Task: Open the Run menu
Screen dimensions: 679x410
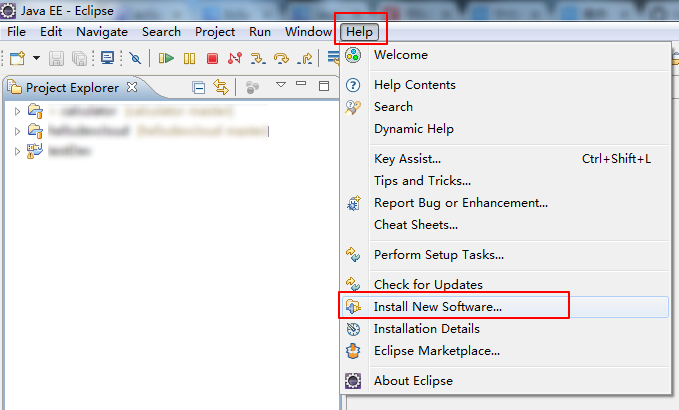Action: click(260, 32)
